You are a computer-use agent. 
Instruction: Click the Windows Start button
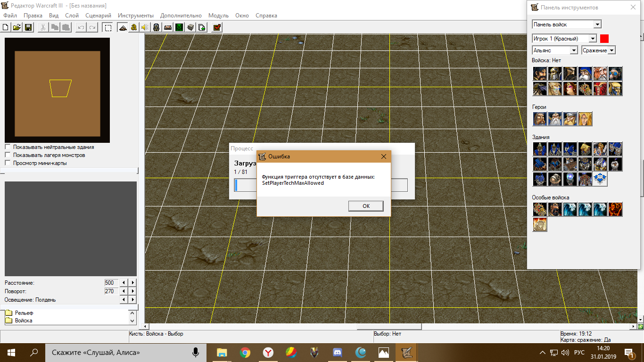coord(11,352)
